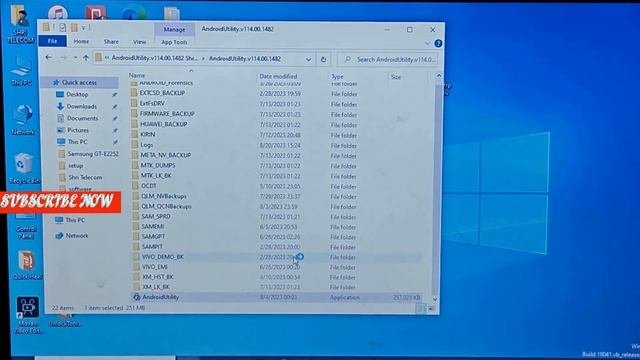Navigate up one folder level
The height and width of the screenshot is (360, 640).
coord(86,58)
